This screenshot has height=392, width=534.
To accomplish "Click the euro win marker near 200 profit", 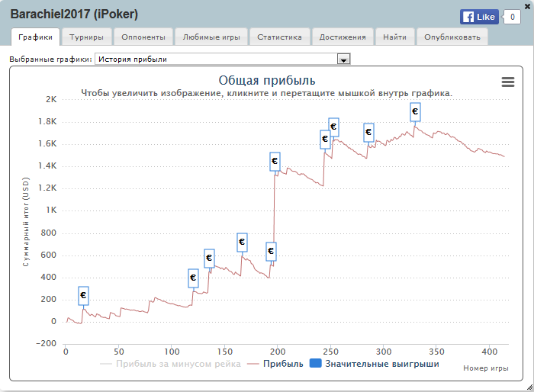I will [83, 296].
